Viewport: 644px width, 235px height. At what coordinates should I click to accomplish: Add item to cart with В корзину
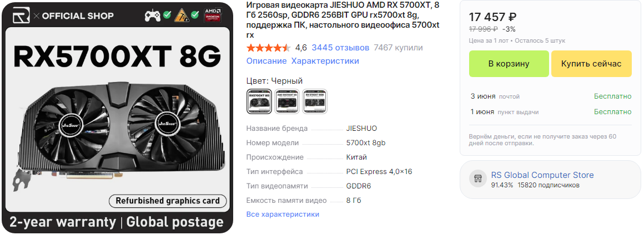(x=509, y=64)
